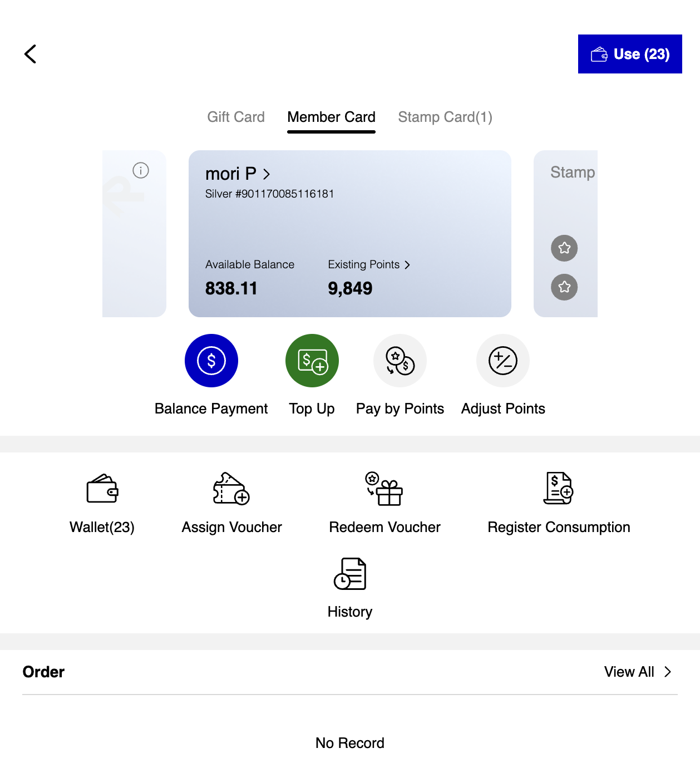Open mori P member profile chevron

[x=267, y=174]
